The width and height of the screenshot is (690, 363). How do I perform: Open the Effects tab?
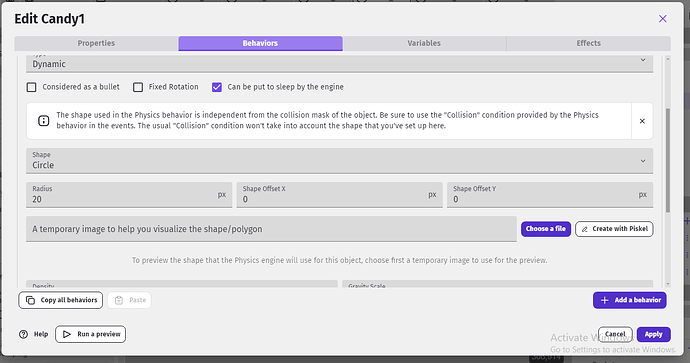coord(589,43)
